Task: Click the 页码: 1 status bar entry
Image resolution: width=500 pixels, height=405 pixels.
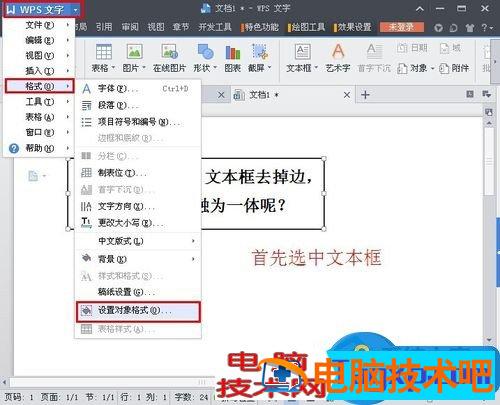Action: [x=19, y=397]
